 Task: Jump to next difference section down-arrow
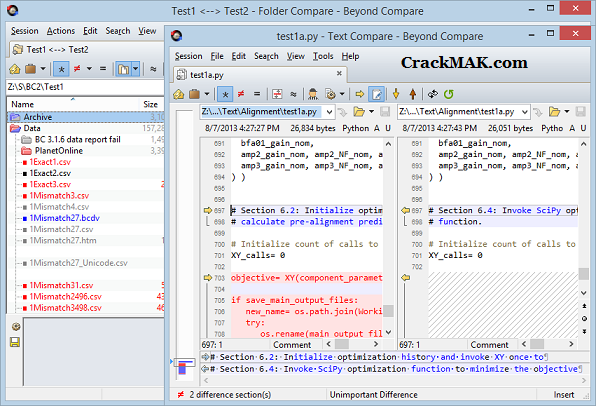[396, 94]
